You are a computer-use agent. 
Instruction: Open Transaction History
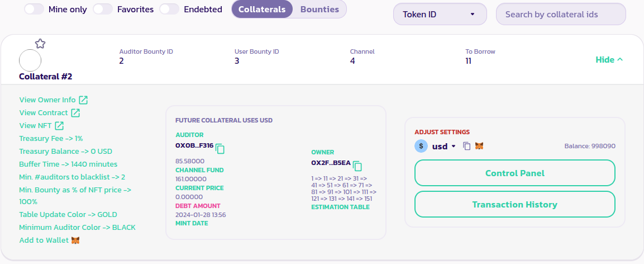(x=514, y=205)
